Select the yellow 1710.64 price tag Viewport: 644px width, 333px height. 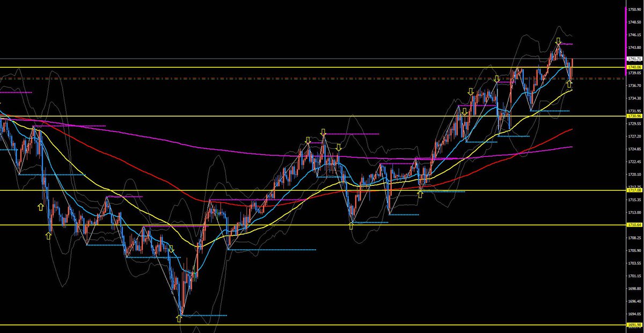coord(633,225)
